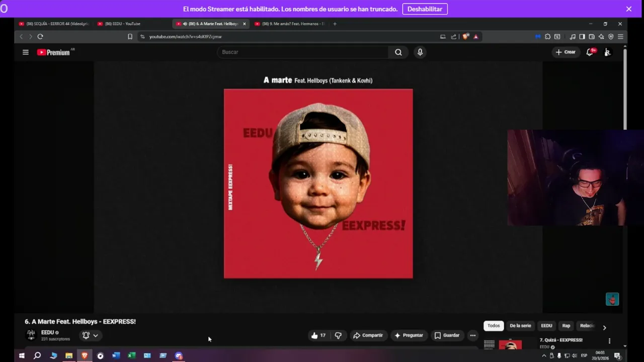Screen dimensions: 644x362
Task: Open the YouTube account avatar menu
Action: point(607,52)
